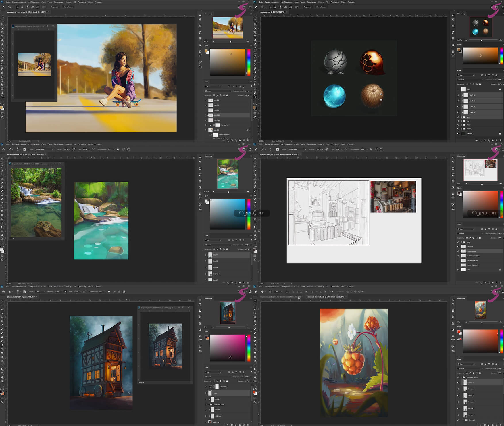This screenshot has height=426, width=504.
Task: Hide Слой 6 layer in девушка на скейте
Action: point(205,100)
